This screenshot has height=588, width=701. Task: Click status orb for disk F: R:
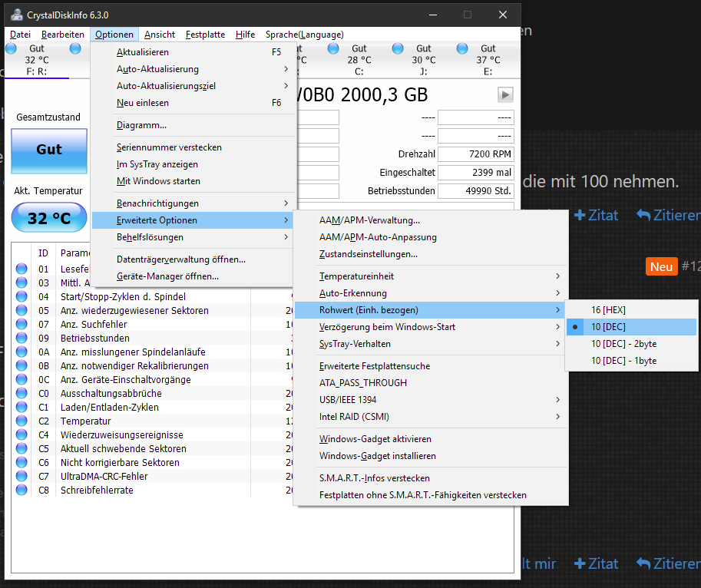coord(12,48)
